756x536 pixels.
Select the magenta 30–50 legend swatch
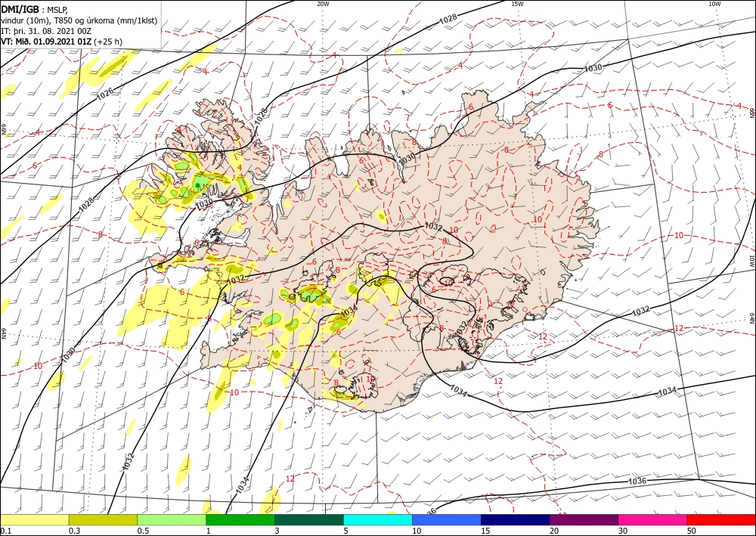pos(653,519)
